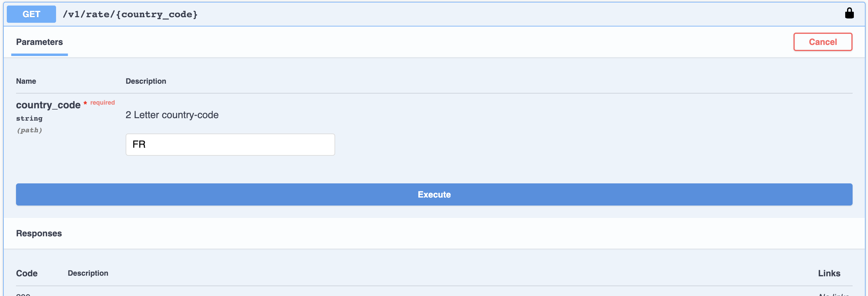Click the red asterisk next to country_code
Image resolution: width=868 pixels, height=296 pixels.
(x=85, y=103)
